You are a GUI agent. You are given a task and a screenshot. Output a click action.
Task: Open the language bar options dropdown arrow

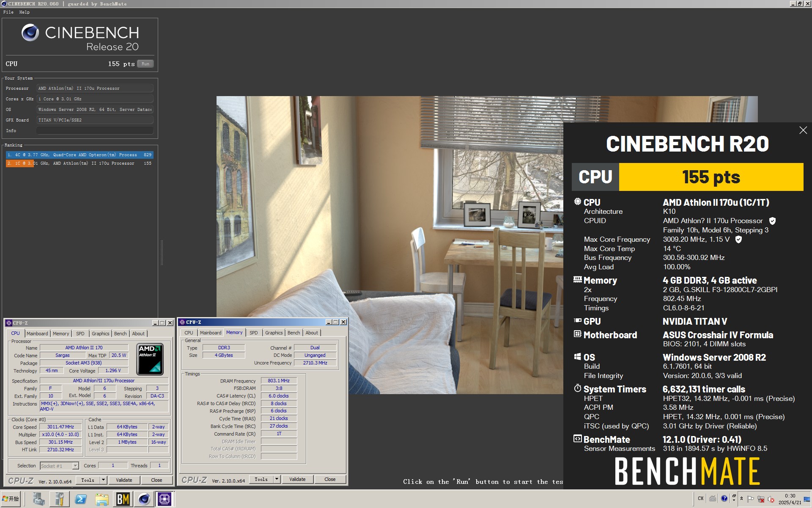tap(734, 500)
